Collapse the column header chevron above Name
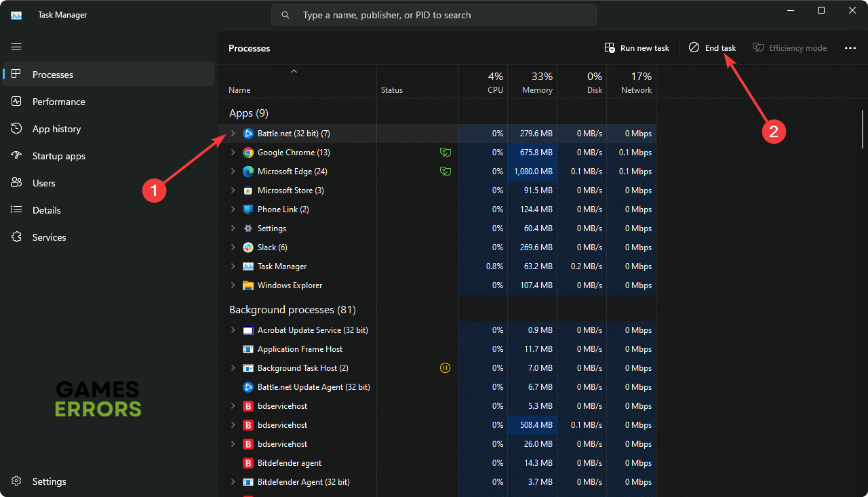Image resolution: width=868 pixels, height=497 pixels. pyautogui.click(x=294, y=71)
